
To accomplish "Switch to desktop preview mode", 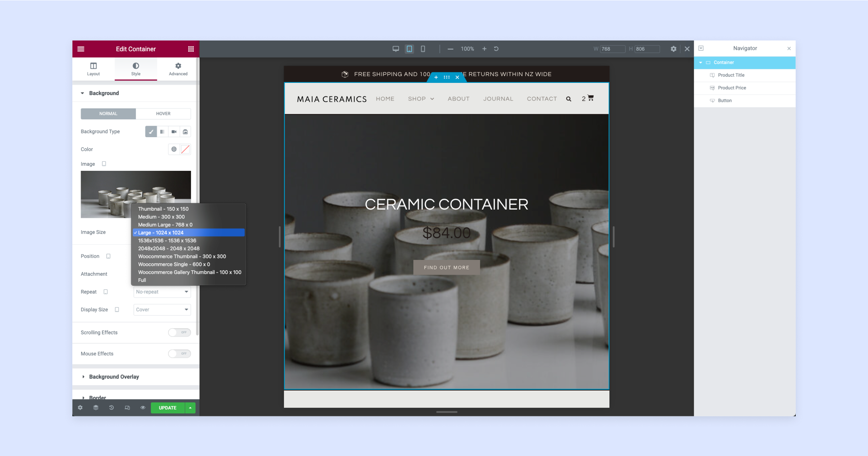I will pyautogui.click(x=396, y=49).
